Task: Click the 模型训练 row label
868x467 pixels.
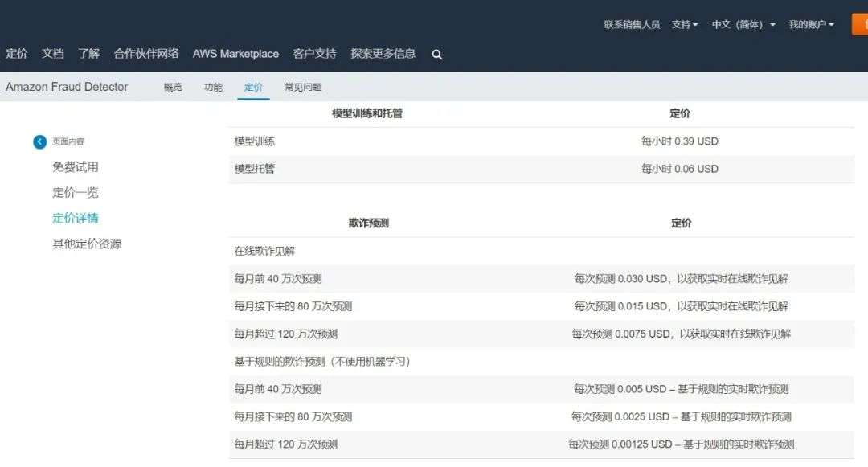Action: 254,141
